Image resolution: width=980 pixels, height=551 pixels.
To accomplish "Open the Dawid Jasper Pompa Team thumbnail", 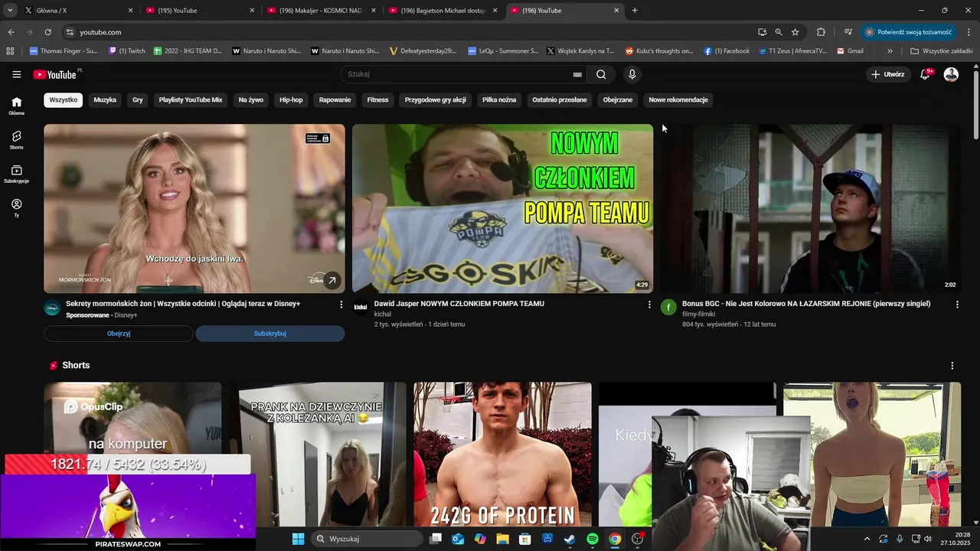I will 502,209.
